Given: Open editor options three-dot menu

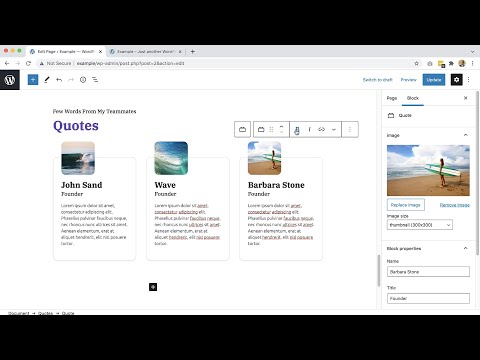Looking at the screenshot, I should pos(469,80).
